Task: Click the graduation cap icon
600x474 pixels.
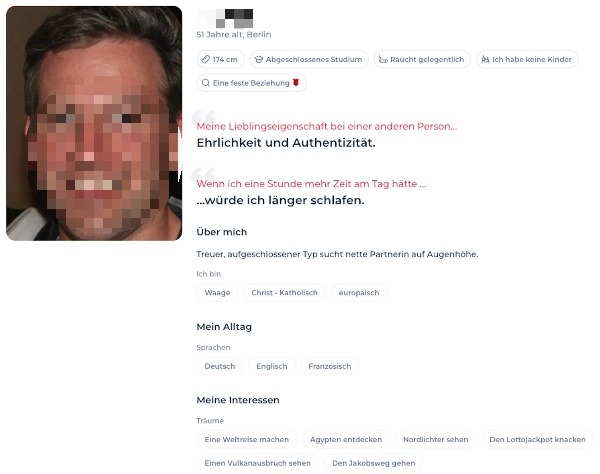Action: click(x=259, y=59)
